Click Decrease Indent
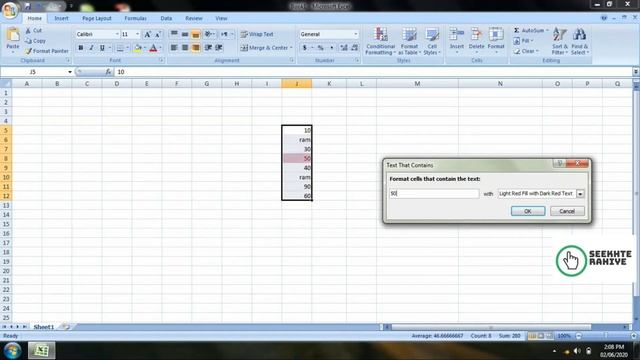 point(208,48)
